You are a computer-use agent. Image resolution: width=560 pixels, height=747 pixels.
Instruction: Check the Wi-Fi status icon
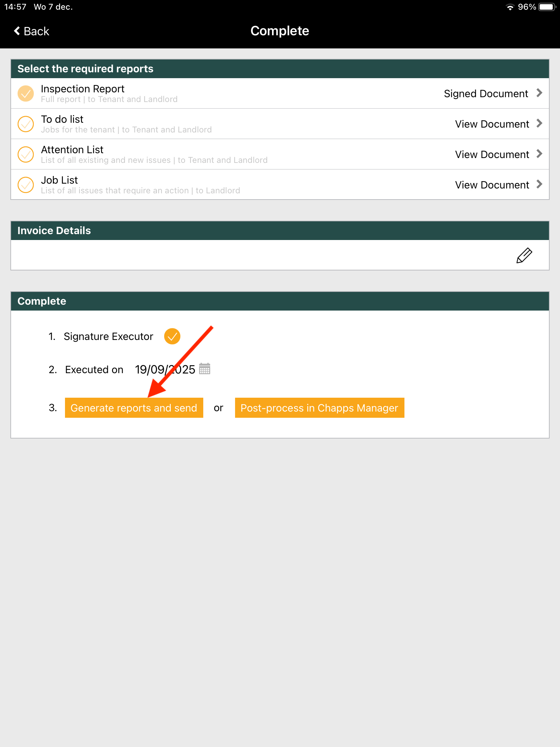pyautogui.click(x=510, y=7)
